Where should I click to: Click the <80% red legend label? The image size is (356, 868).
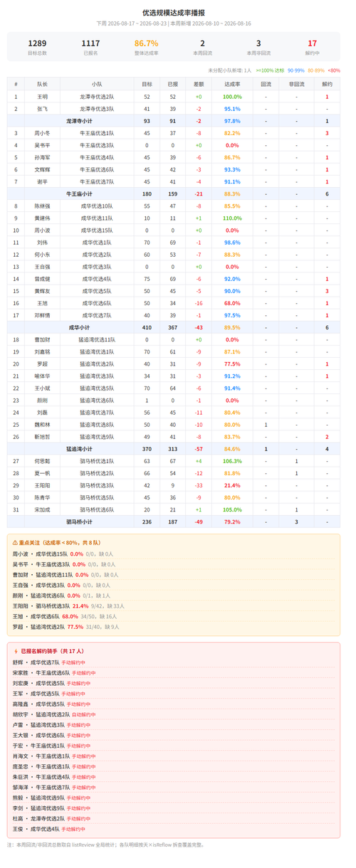[x=334, y=71]
